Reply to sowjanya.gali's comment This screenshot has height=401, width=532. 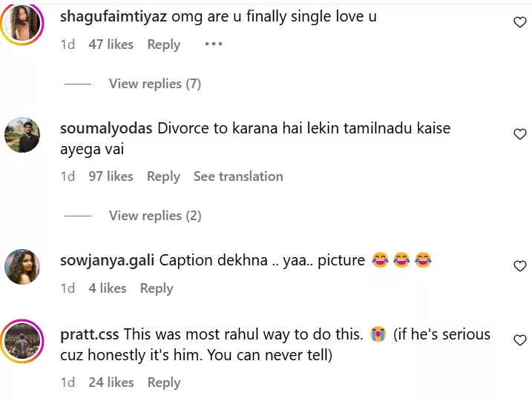pyautogui.click(x=156, y=288)
